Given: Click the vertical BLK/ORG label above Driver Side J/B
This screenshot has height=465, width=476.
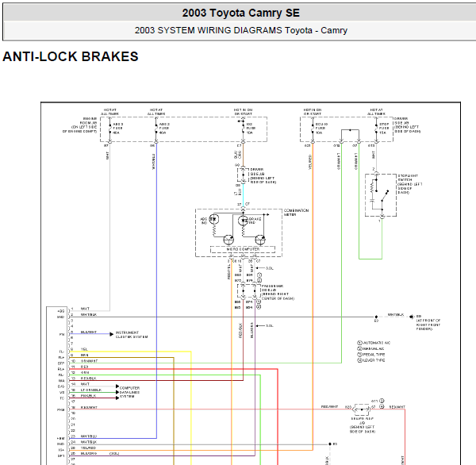Looking at the screenshot, I should 237,155.
